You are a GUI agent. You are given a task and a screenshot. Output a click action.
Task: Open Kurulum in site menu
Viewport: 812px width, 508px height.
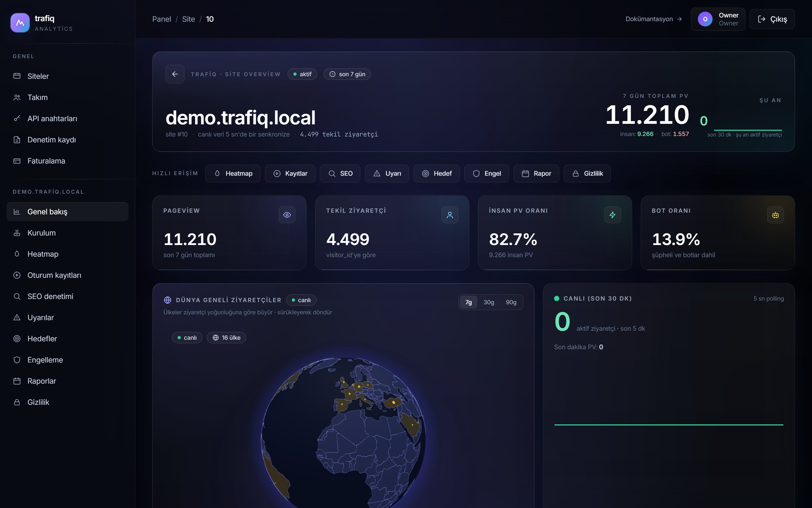click(67, 233)
